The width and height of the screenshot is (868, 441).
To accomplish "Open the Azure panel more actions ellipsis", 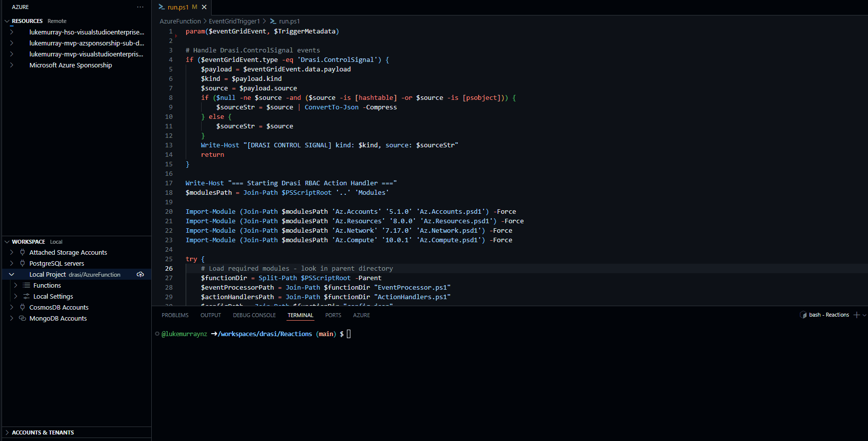I will [140, 7].
